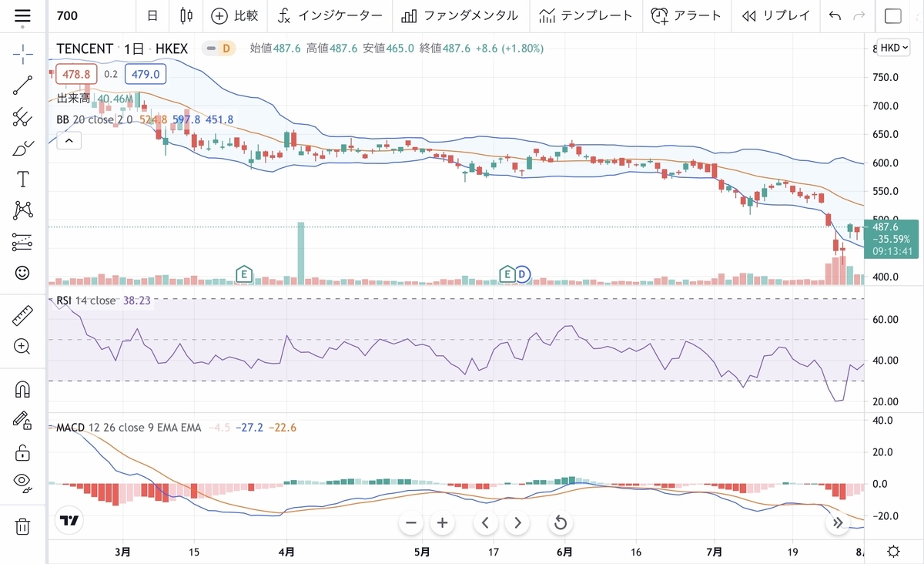Open the ファンダメンタル fundamentals menu
This screenshot has height=564, width=924.
(x=461, y=15)
